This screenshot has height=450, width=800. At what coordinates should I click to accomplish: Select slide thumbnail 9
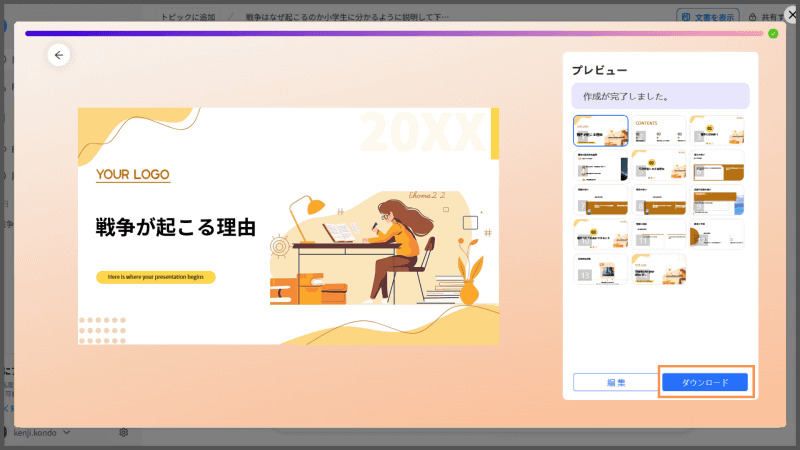point(717,200)
